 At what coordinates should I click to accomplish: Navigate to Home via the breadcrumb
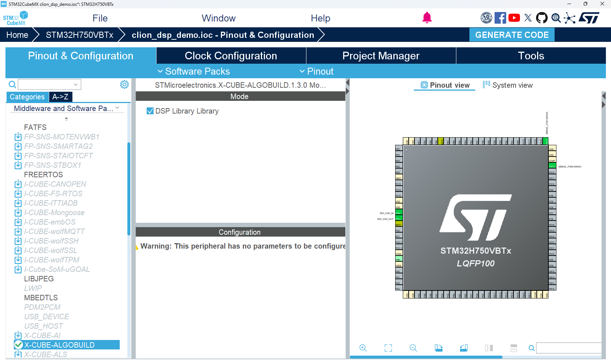[x=17, y=35]
